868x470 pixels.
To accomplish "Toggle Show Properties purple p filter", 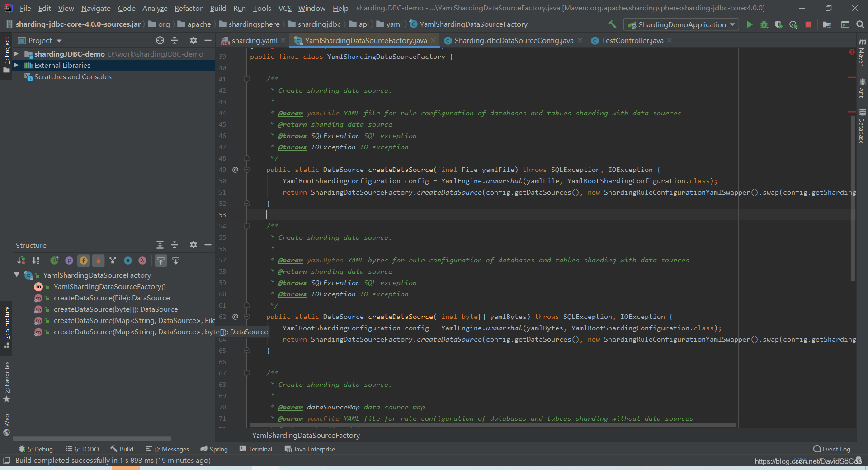I will point(69,261).
